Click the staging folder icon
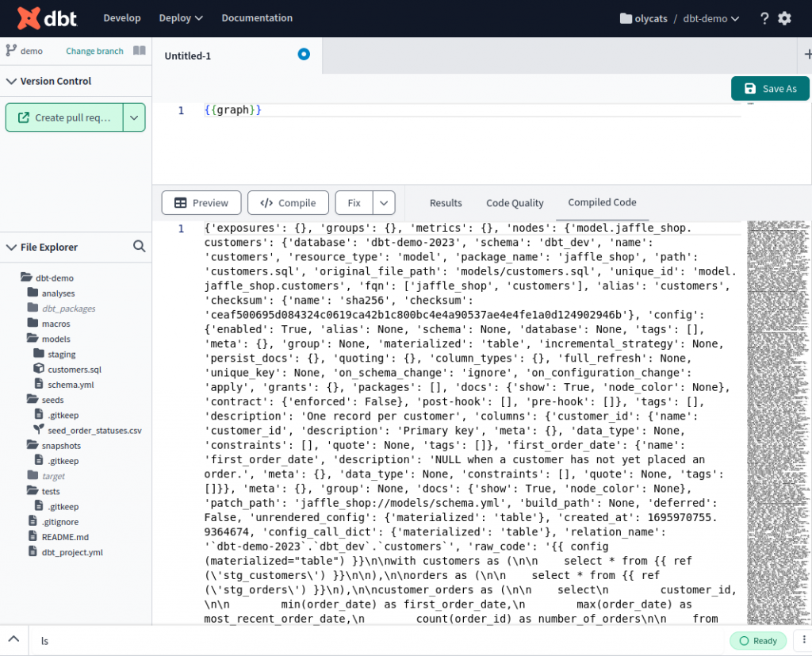 pos(39,354)
